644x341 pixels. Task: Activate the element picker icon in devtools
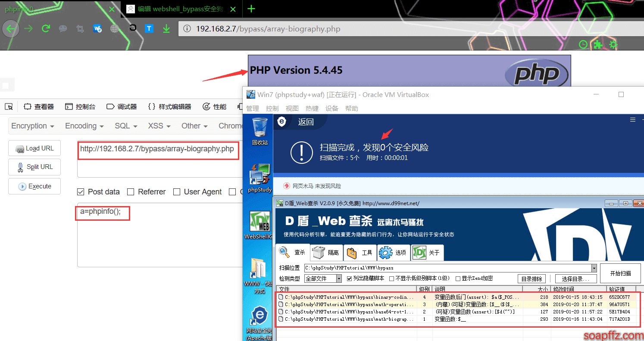pyautogui.click(x=9, y=106)
